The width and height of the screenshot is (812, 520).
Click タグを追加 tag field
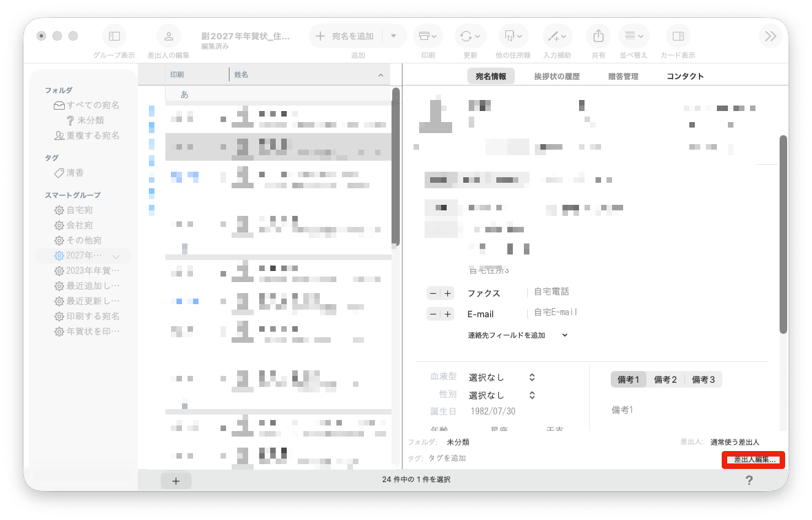pyautogui.click(x=447, y=459)
